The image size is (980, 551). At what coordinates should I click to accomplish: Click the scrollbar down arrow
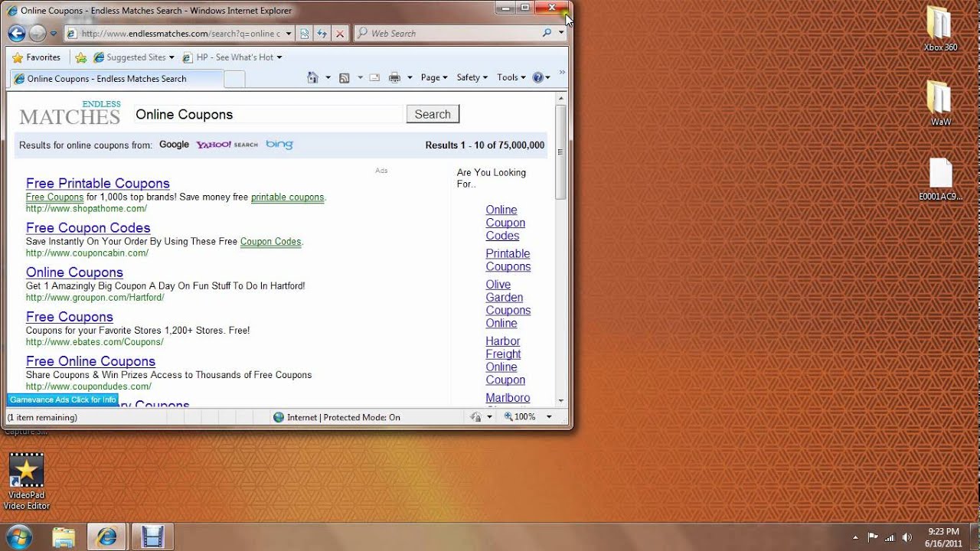[561, 400]
